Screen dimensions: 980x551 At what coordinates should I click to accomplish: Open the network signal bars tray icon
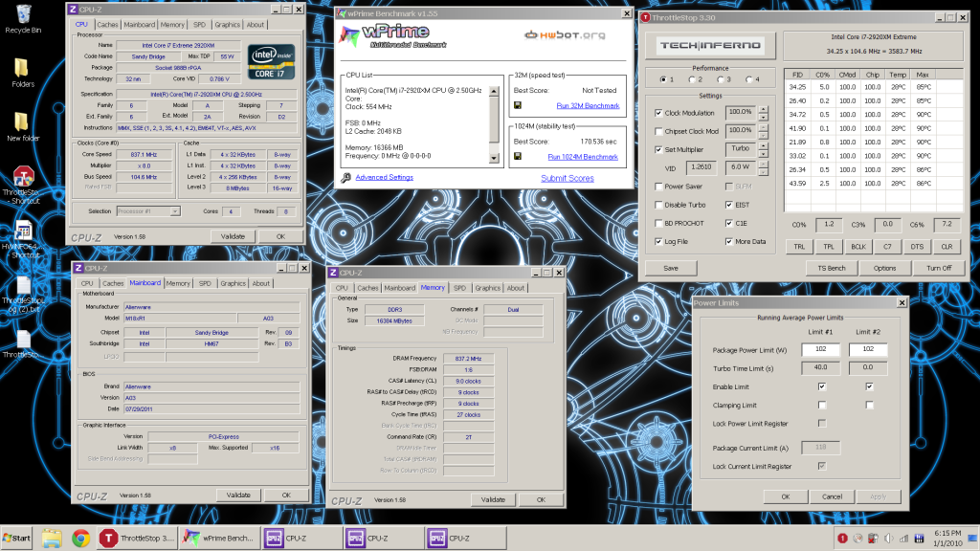pyautogui.click(x=903, y=539)
